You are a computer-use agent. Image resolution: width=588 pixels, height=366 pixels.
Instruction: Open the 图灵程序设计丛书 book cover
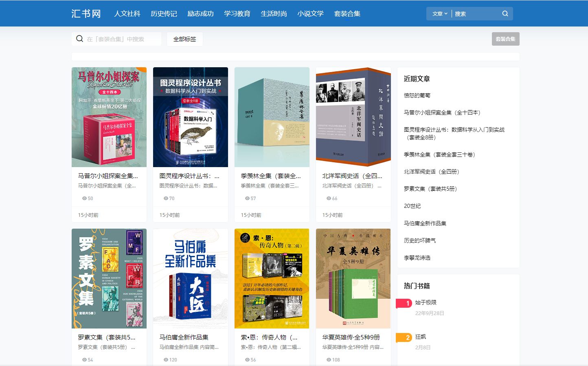point(191,117)
